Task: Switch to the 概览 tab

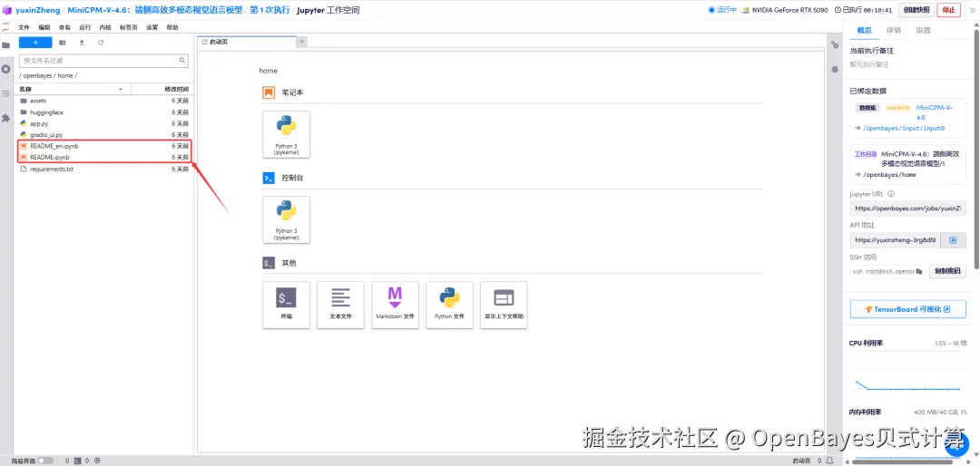Action: tap(865, 30)
